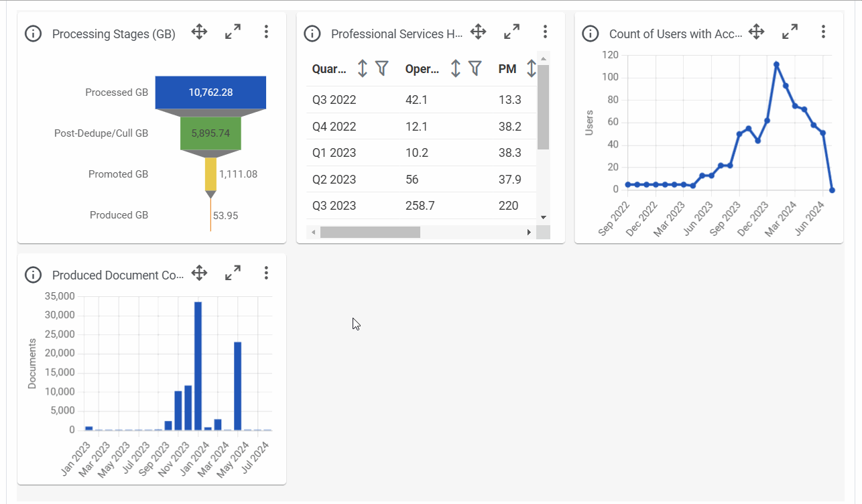Click vertical scrollbar down arrow in table
Viewport: 862px width, 504px height.
(543, 217)
